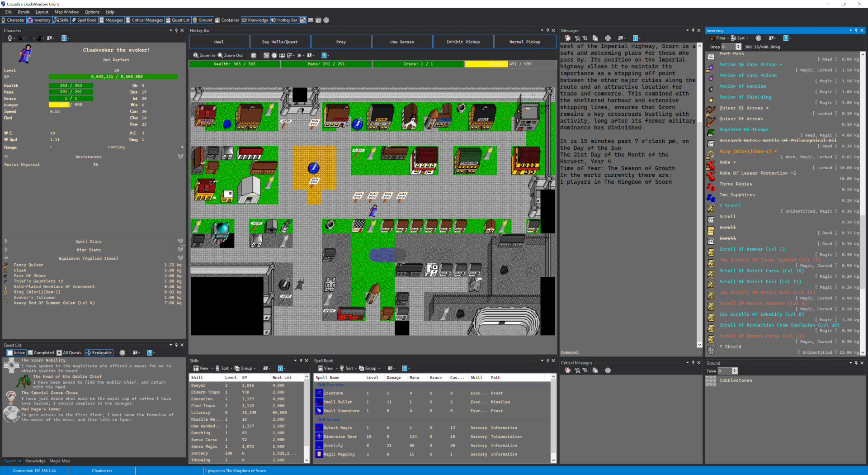Toggle the Inventory panel toolbar button
The width and height of the screenshot is (868, 475).
tap(39, 20)
